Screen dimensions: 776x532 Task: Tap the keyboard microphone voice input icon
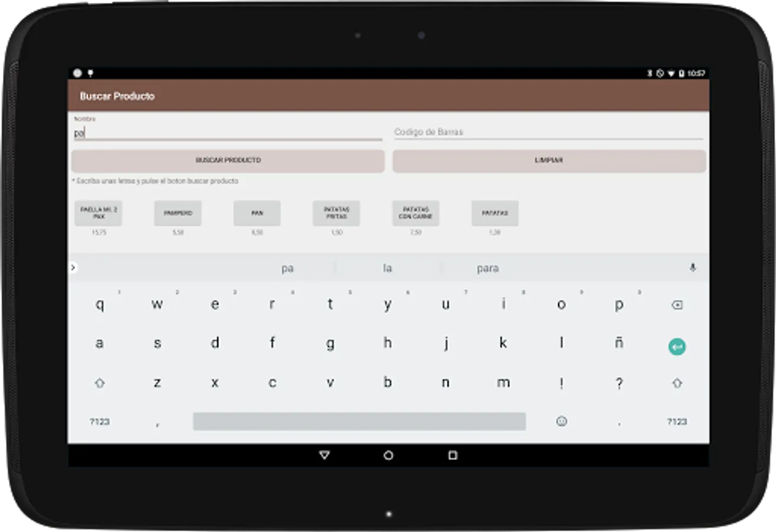pyautogui.click(x=693, y=268)
